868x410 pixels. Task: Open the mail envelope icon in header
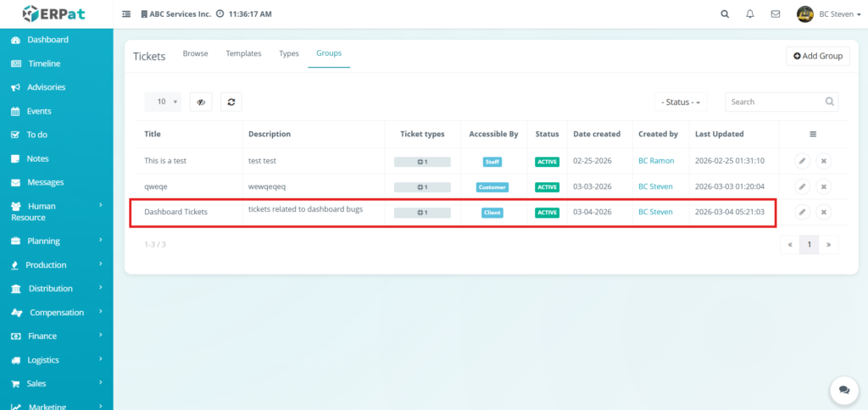[x=775, y=14]
